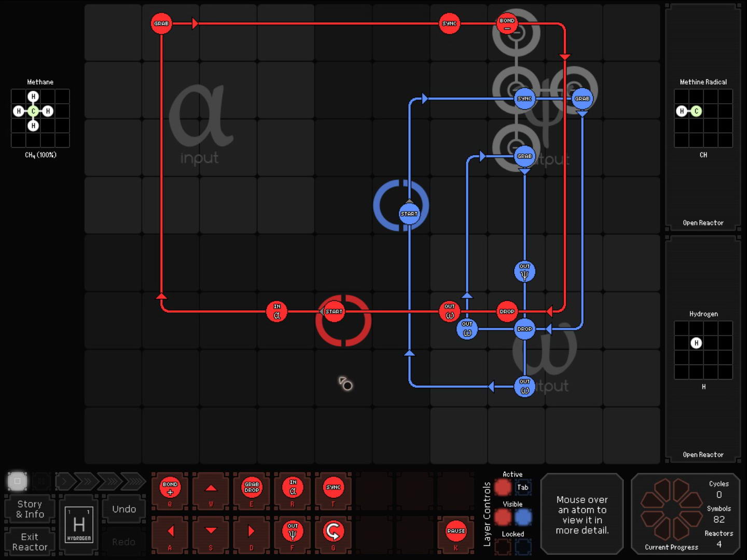Toggle blue layer visibility
The image size is (747, 560).
[x=523, y=517]
